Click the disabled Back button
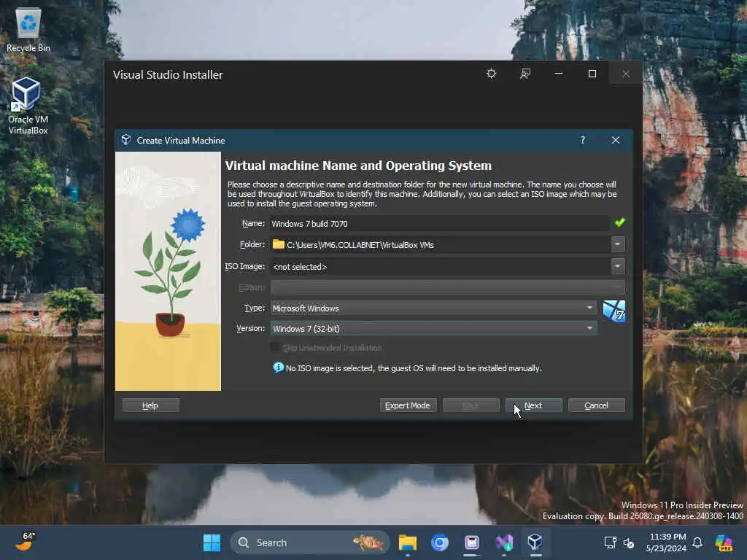Viewport: 747px width, 560px height. (471, 405)
